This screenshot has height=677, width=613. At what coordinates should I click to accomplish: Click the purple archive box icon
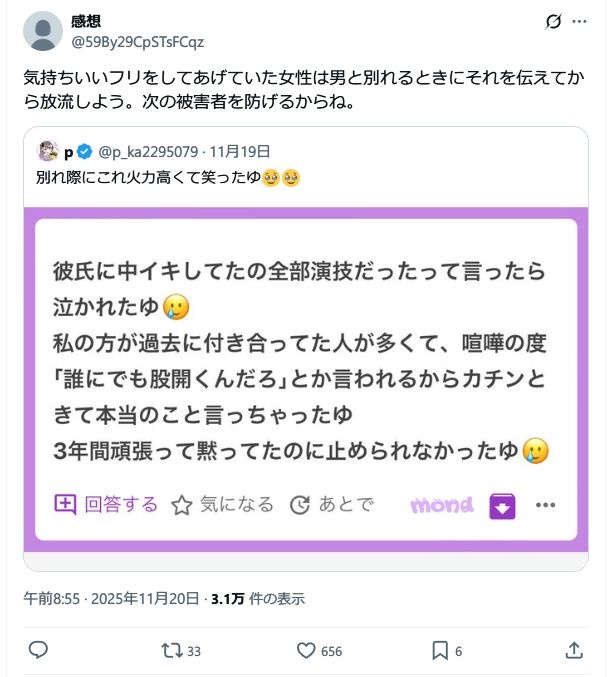click(502, 506)
